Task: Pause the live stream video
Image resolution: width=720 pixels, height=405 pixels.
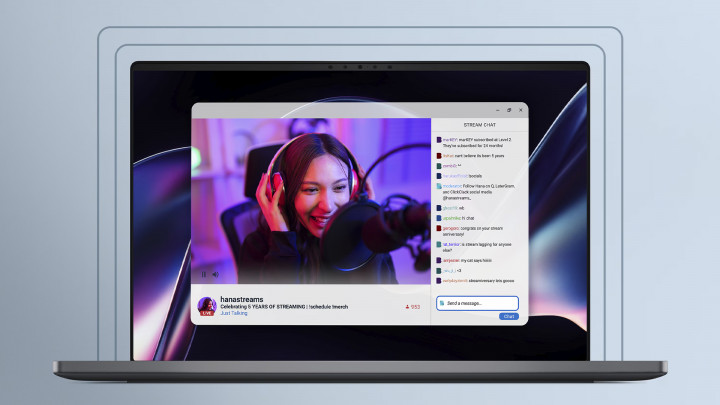Action: 204,274
